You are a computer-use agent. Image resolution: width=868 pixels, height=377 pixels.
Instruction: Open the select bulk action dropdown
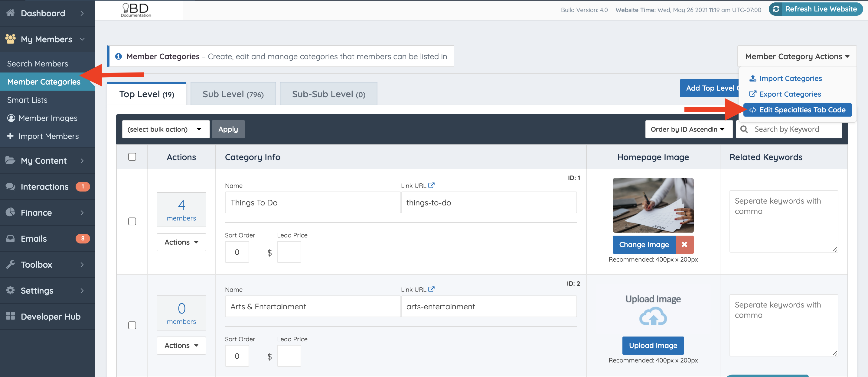pos(165,129)
